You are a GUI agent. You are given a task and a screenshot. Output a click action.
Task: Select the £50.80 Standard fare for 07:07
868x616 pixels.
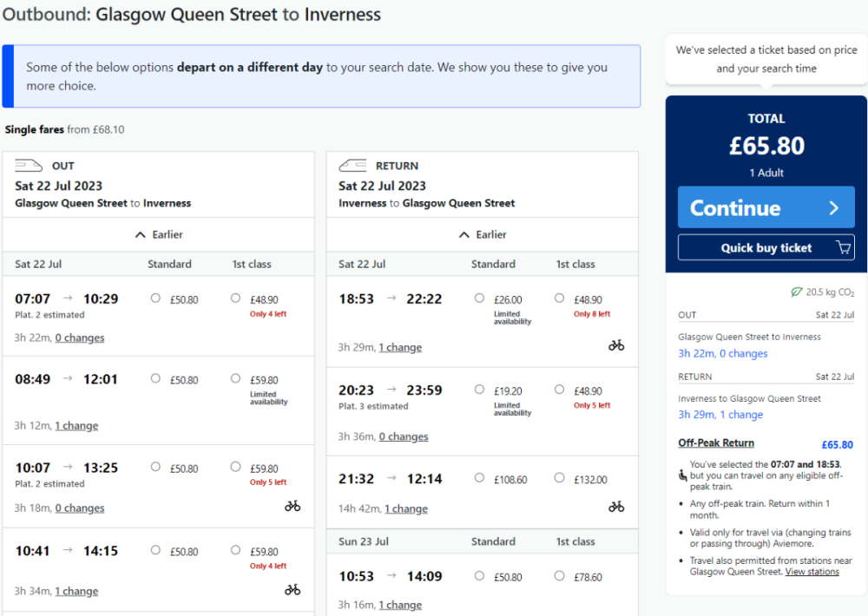tap(155, 298)
